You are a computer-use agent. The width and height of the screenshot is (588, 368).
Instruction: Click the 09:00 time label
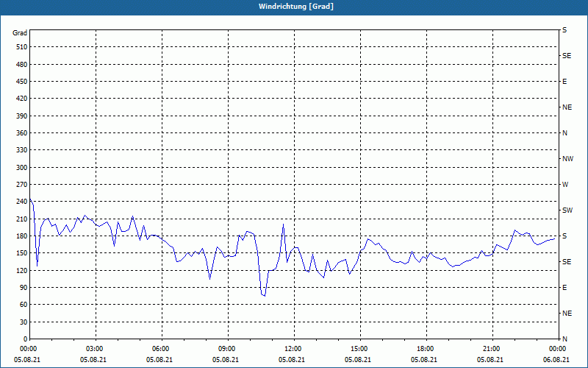tap(226, 349)
